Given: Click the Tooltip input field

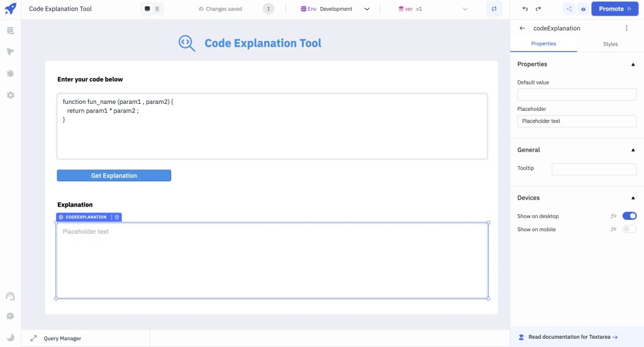Looking at the screenshot, I should (594, 169).
